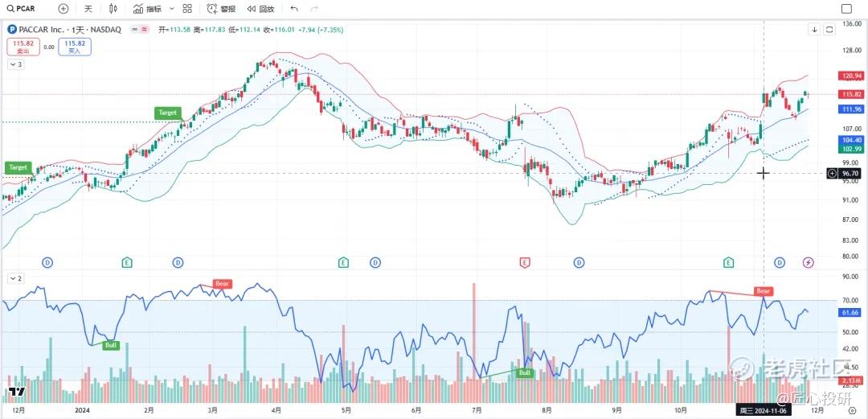The image size is (868, 419).
Task: Add a symbol to compare with plus-circle icon
Action: click(63, 8)
